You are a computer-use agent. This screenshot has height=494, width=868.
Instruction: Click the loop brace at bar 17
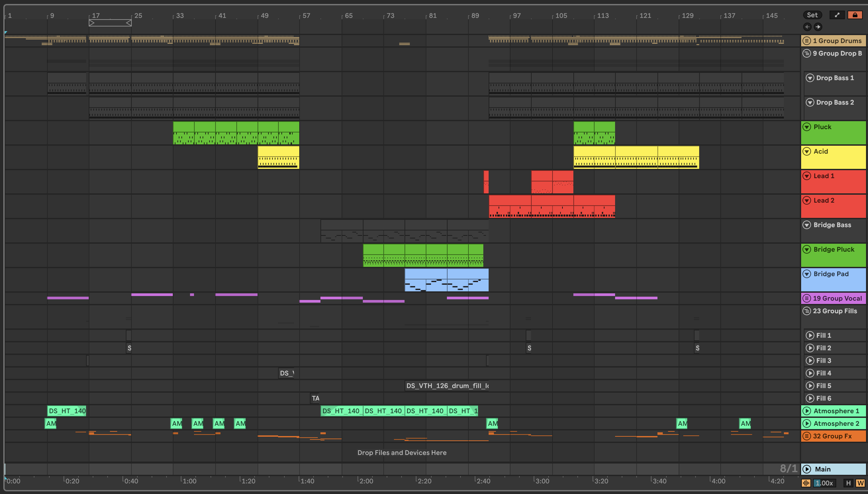pos(110,23)
